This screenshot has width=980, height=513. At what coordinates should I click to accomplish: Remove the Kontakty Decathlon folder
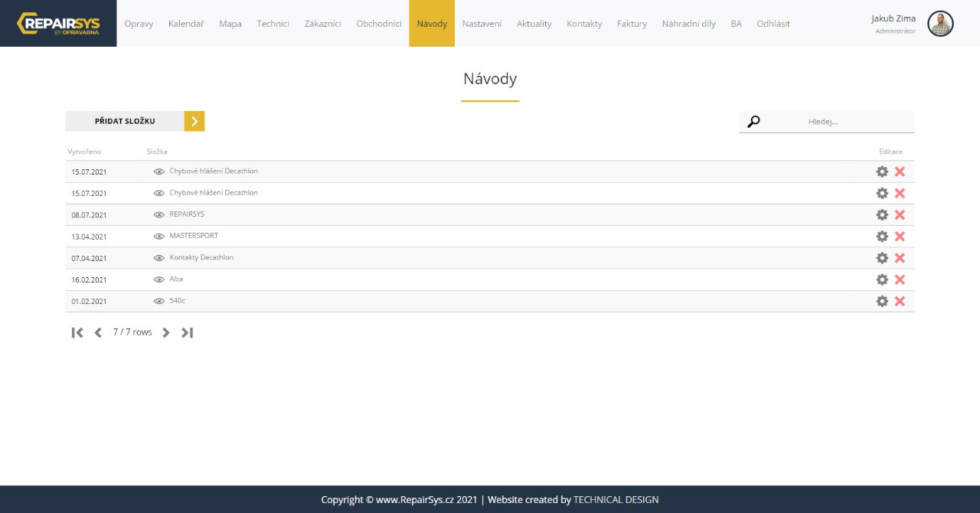click(x=900, y=258)
